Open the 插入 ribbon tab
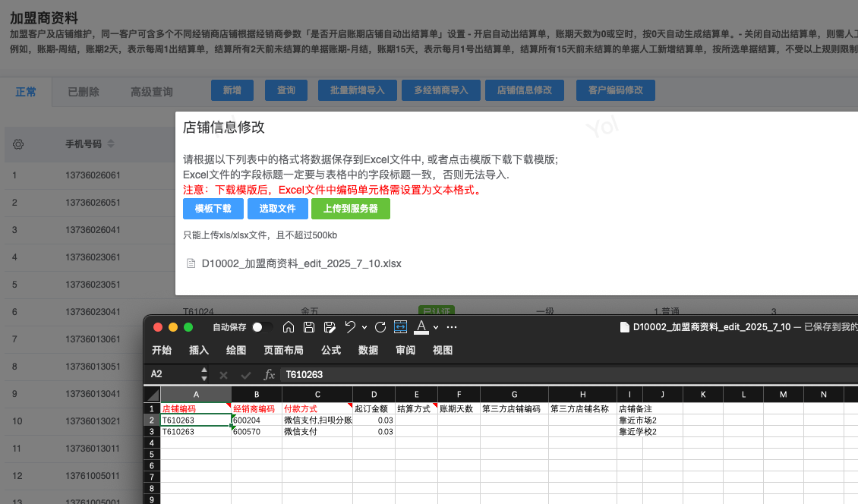The height and width of the screenshot is (504, 858). click(199, 350)
